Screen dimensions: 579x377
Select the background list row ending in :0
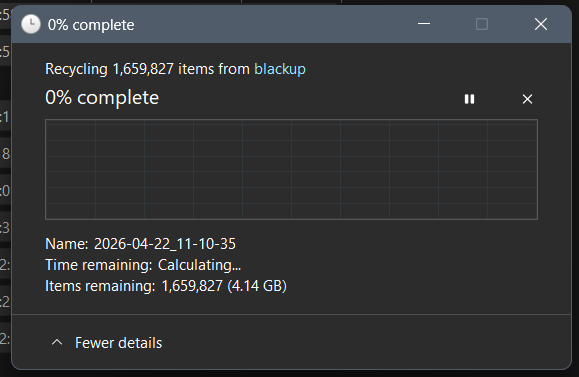point(5,191)
